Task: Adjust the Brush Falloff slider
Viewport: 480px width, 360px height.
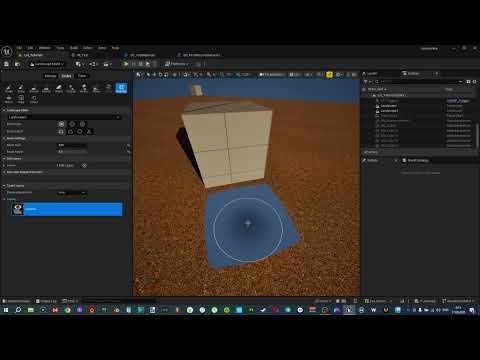Action: [72, 152]
